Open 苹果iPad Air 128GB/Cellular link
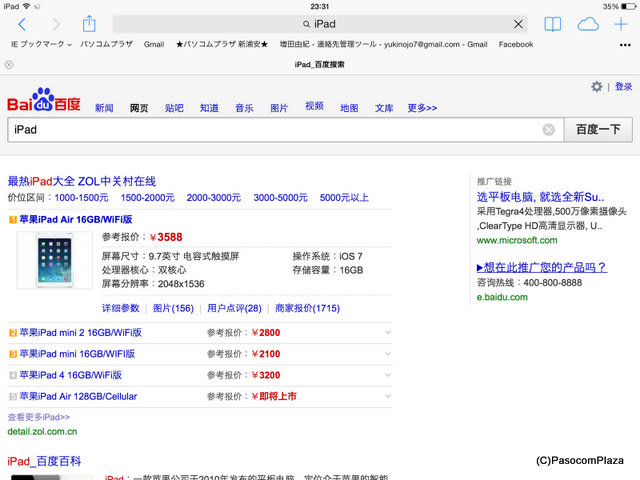640x480 pixels. tap(78, 396)
